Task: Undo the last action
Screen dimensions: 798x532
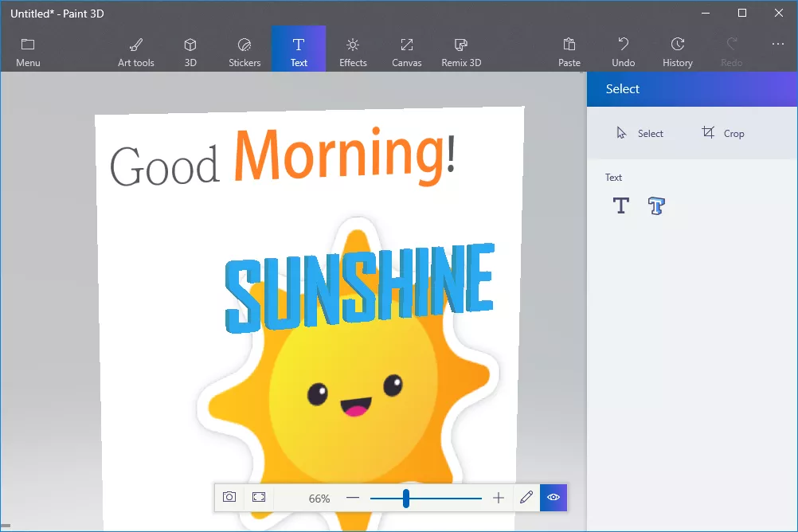Action: [x=624, y=52]
